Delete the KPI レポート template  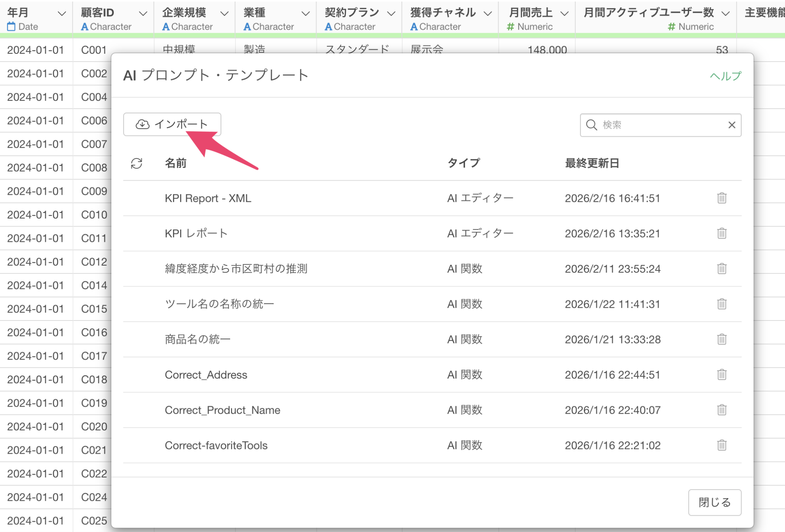(721, 233)
